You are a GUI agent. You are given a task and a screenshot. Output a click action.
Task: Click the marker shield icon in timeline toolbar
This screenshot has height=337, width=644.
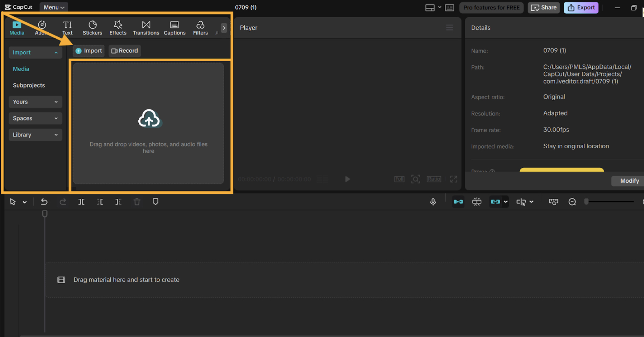pos(155,202)
